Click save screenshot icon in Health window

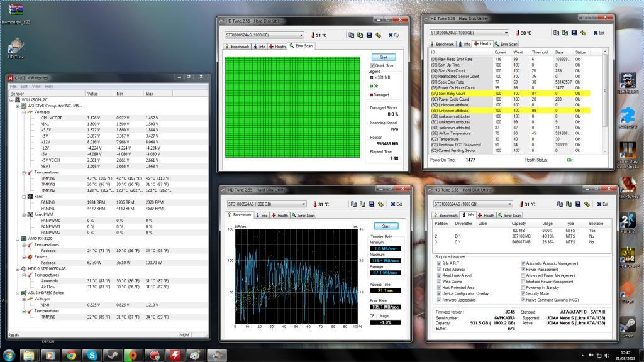tap(574, 33)
